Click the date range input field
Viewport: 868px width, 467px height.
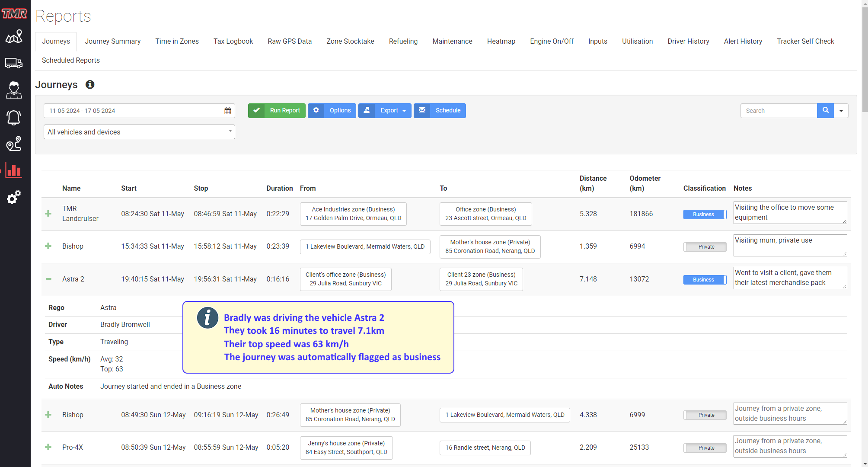(139, 111)
